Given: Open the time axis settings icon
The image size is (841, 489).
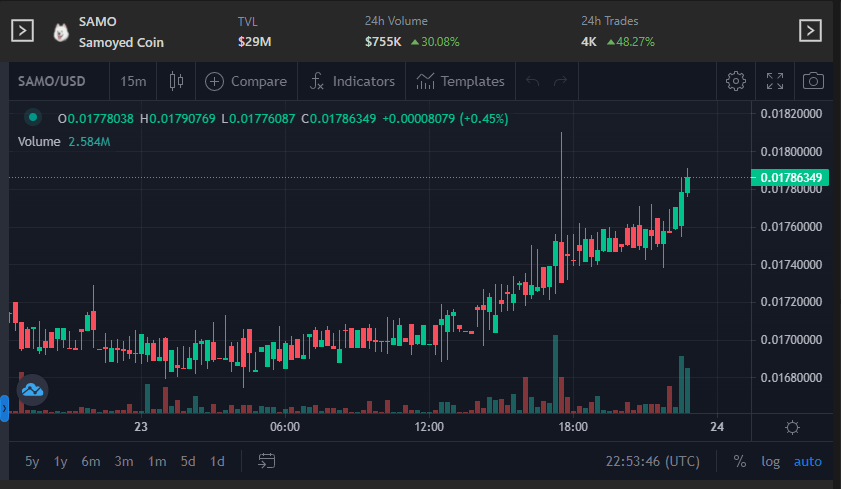Looking at the screenshot, I should (792, 427).
